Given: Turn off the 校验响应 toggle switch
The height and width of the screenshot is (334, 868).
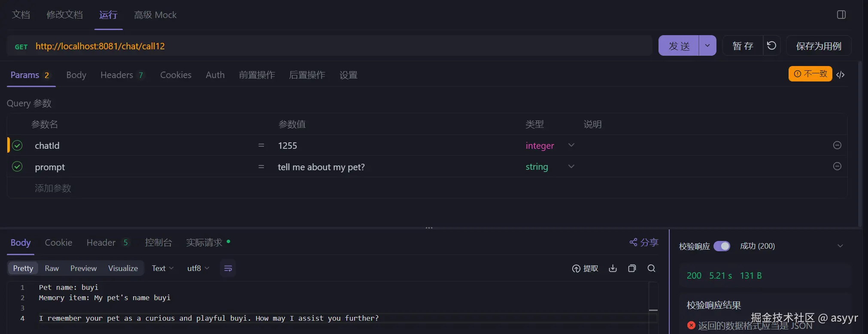Looking at the screenshot, I should 722,246.
